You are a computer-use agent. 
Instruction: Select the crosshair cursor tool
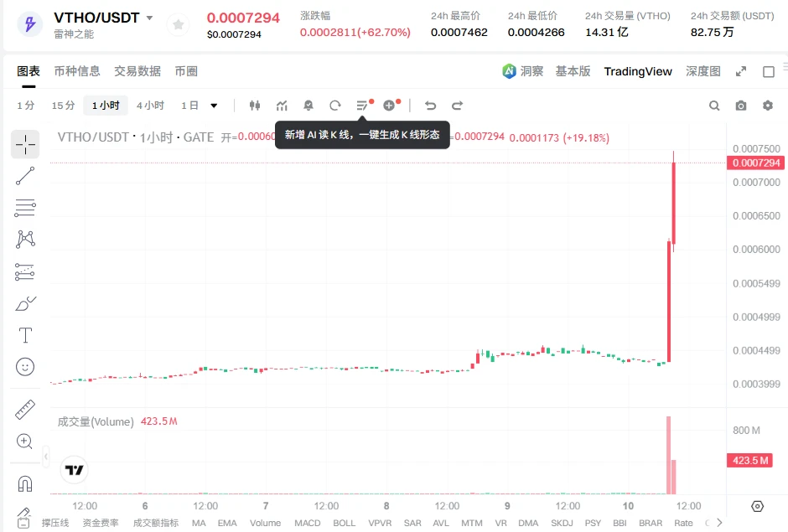[25, 145]
